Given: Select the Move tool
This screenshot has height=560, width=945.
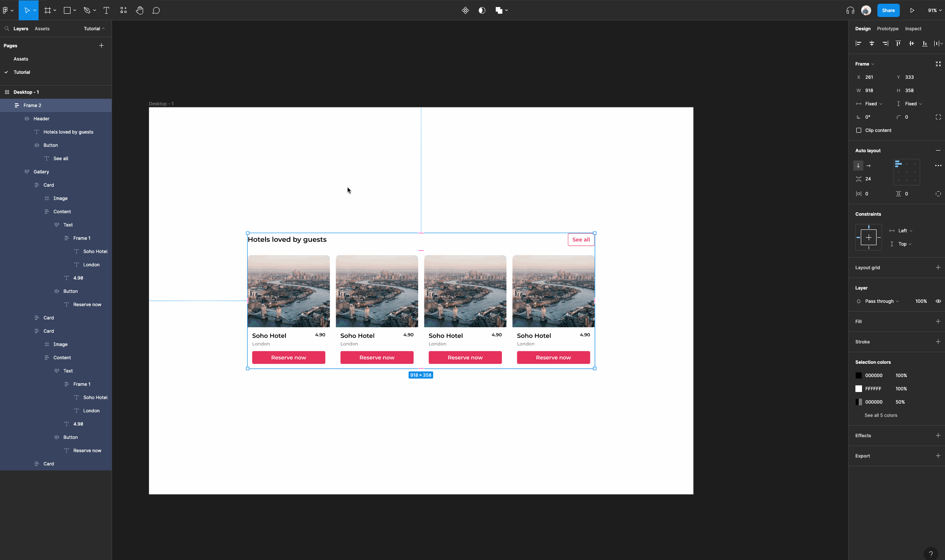Looking at the screenshot, I should (x=27, y=10).
